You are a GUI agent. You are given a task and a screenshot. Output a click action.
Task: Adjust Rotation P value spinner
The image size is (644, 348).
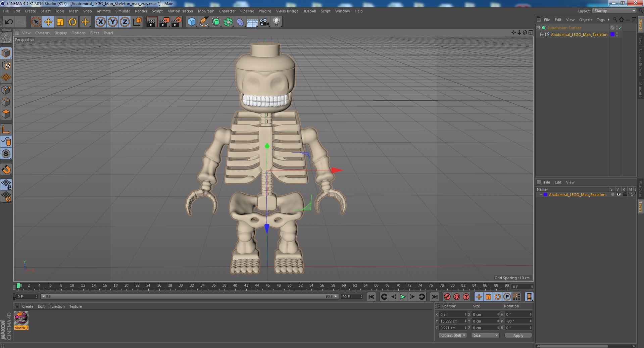(531, 321)
